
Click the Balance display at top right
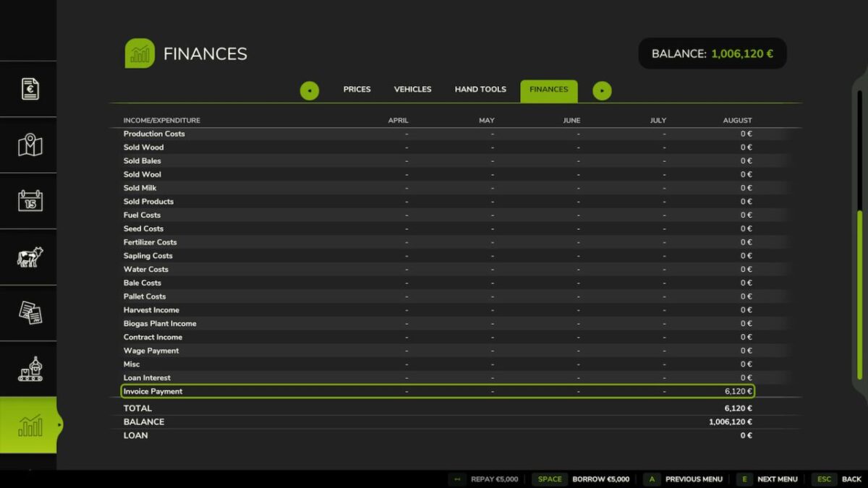[x=712, y=53]
